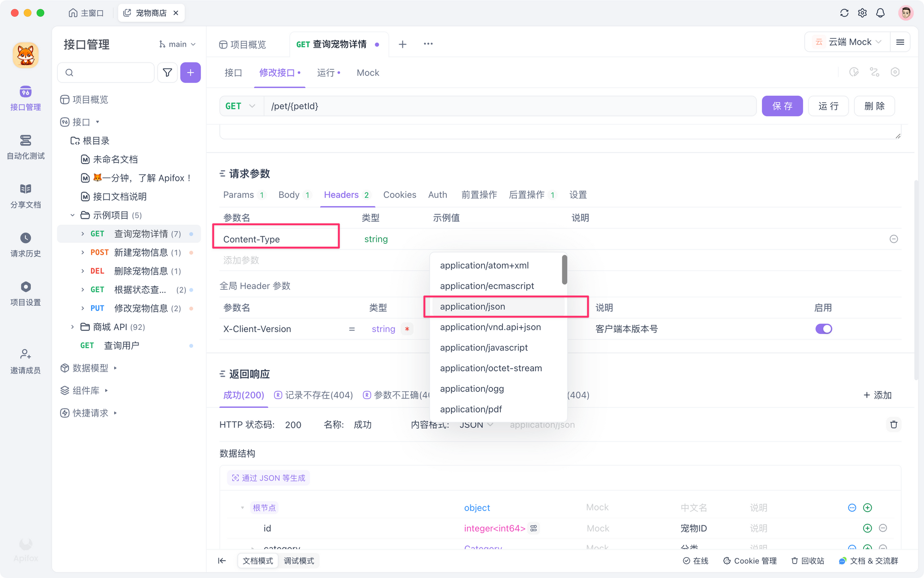Click the more options icon on 根节点 row

tap(852, 508)
